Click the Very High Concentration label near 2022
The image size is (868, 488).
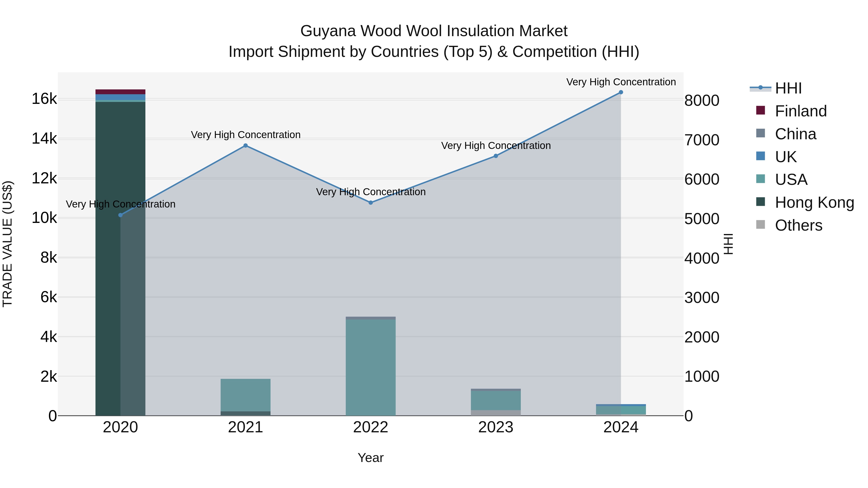pos(371,192)
